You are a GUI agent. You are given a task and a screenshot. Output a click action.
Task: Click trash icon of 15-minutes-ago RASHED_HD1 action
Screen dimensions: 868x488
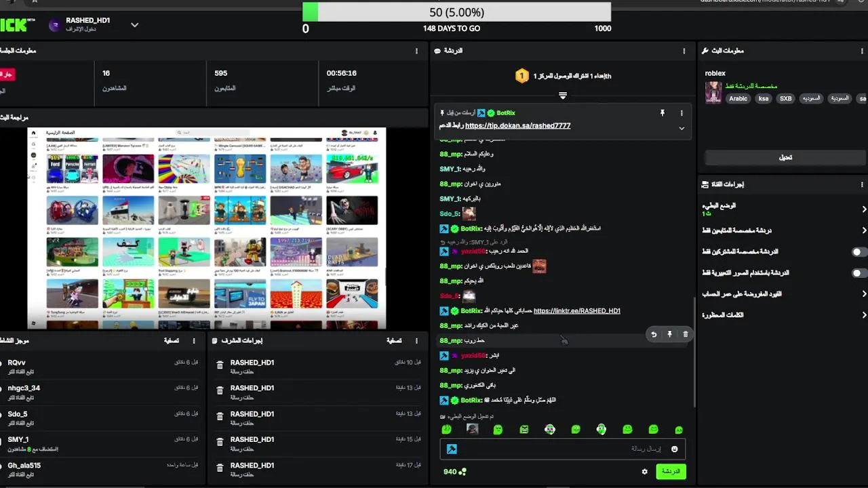220,443
